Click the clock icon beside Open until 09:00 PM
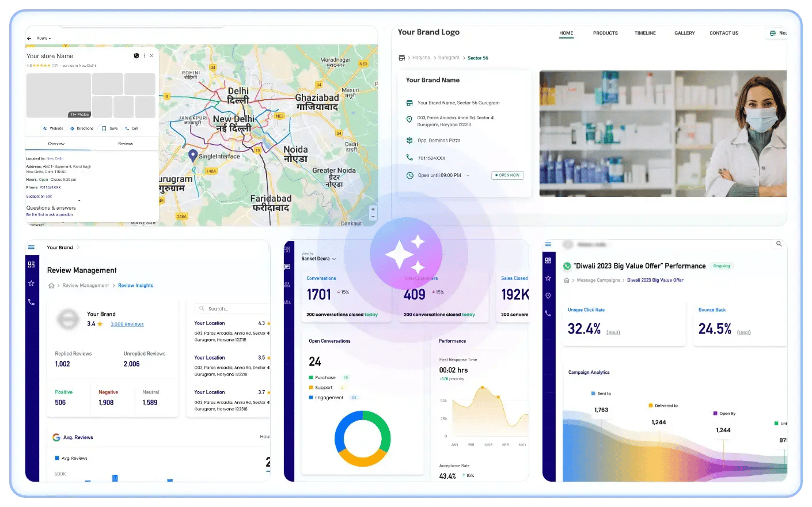The height and width of the screenshot is (507, 812). (x=409, y=175)
